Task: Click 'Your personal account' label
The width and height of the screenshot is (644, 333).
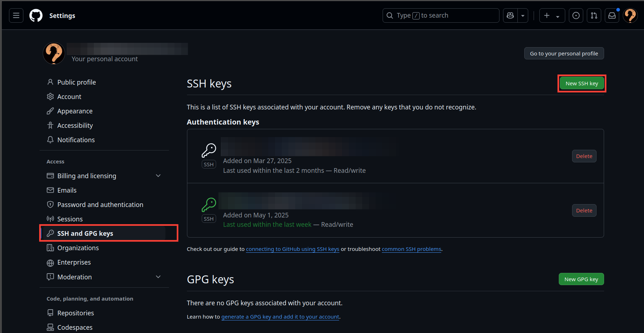Action: (105, 59)
